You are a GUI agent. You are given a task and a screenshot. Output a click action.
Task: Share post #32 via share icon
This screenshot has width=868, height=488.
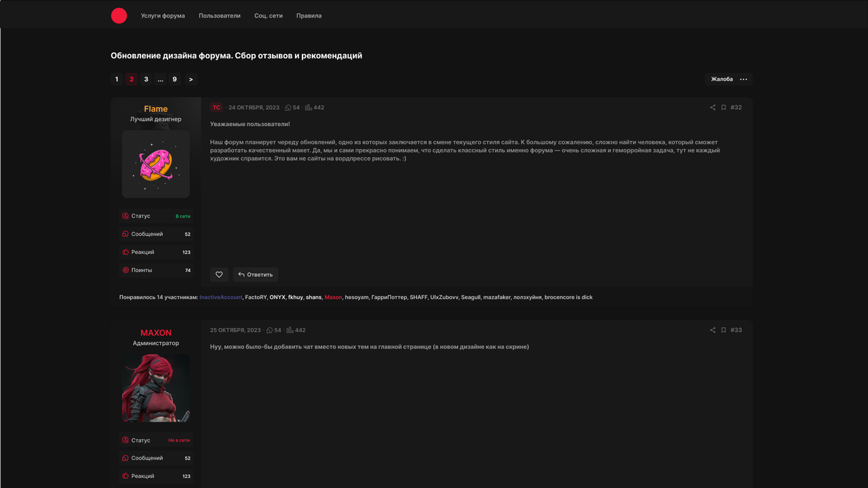pos(712,108)
